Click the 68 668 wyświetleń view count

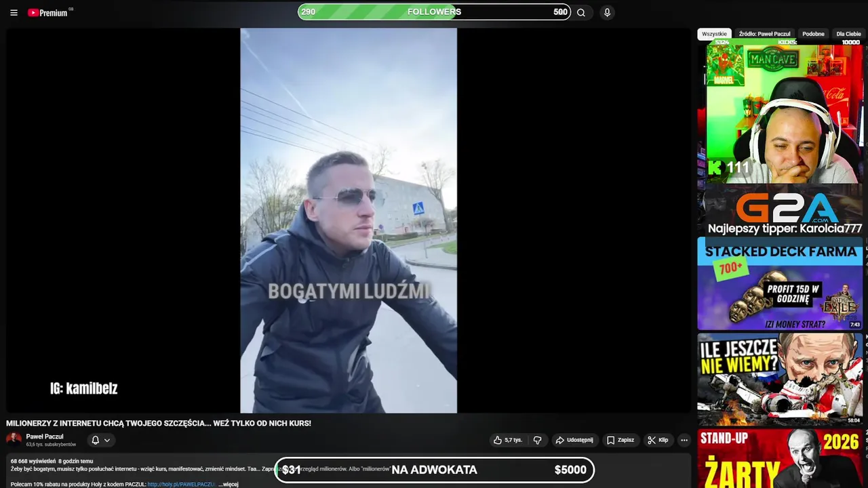pyautogui.click(x=33, y=461)
